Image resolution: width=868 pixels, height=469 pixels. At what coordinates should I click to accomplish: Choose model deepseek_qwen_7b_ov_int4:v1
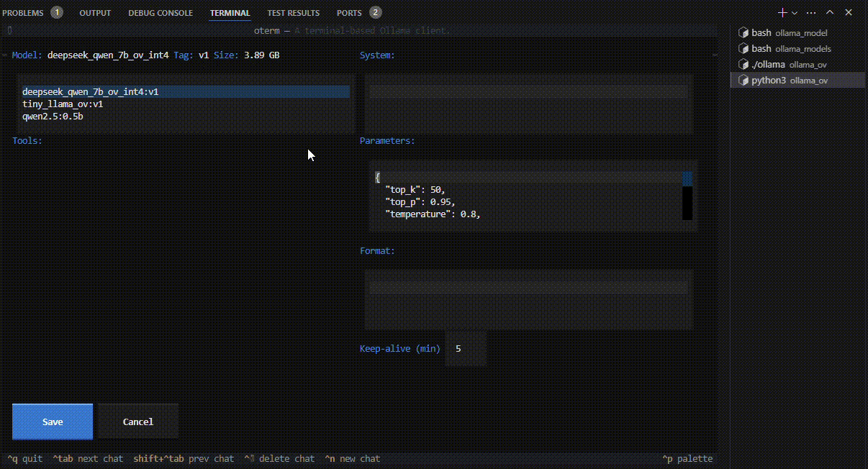pyautogui.click(x=186, y=92)
